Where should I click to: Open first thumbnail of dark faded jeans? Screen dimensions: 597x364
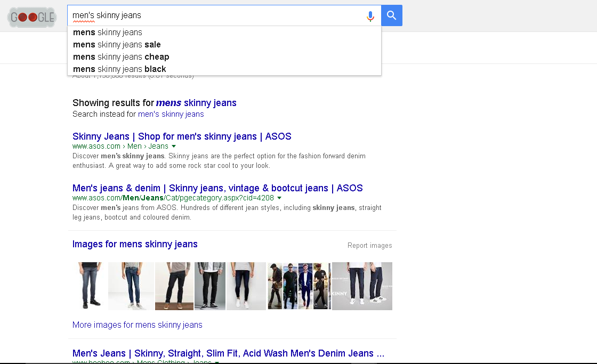click(90, 286)
